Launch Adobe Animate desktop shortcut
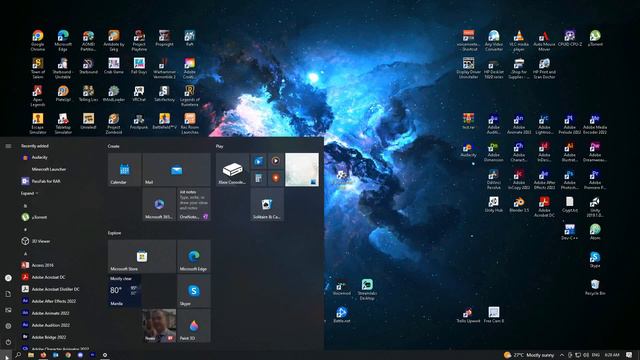640x360 pixels. click(519, 124)
